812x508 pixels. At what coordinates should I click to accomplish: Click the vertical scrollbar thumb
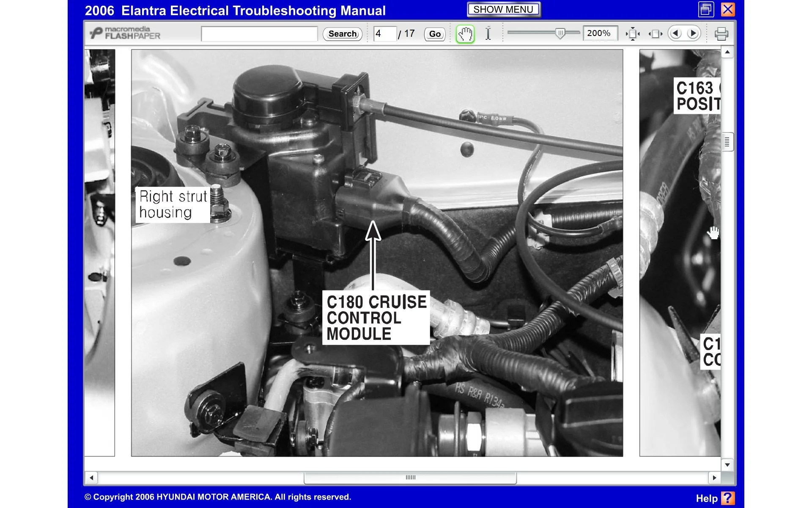(x=727, y=142)
